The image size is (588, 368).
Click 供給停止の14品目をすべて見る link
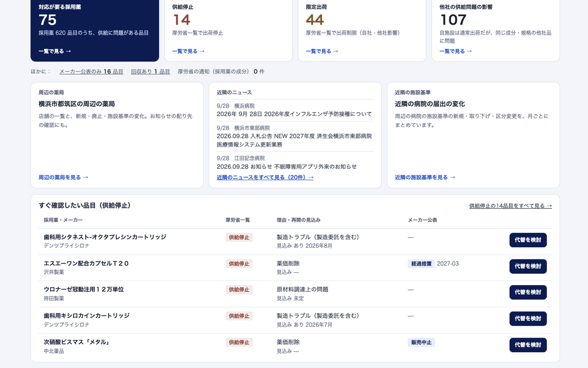511,206
